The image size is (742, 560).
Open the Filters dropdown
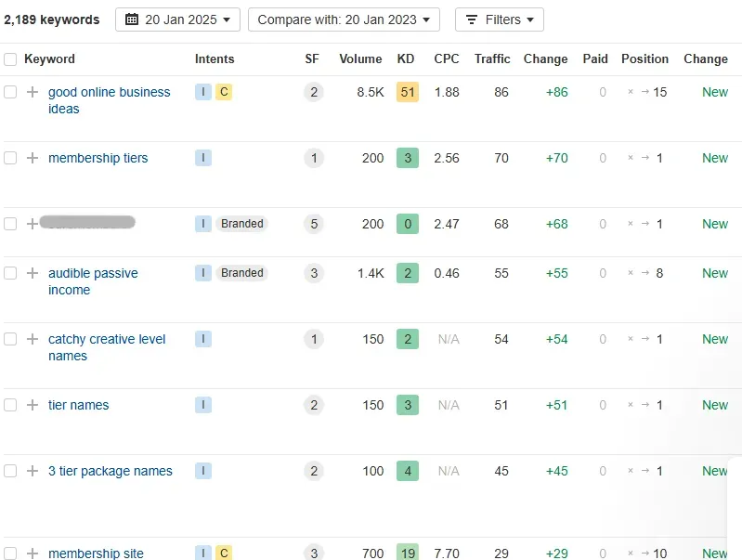tap(500, 20)
